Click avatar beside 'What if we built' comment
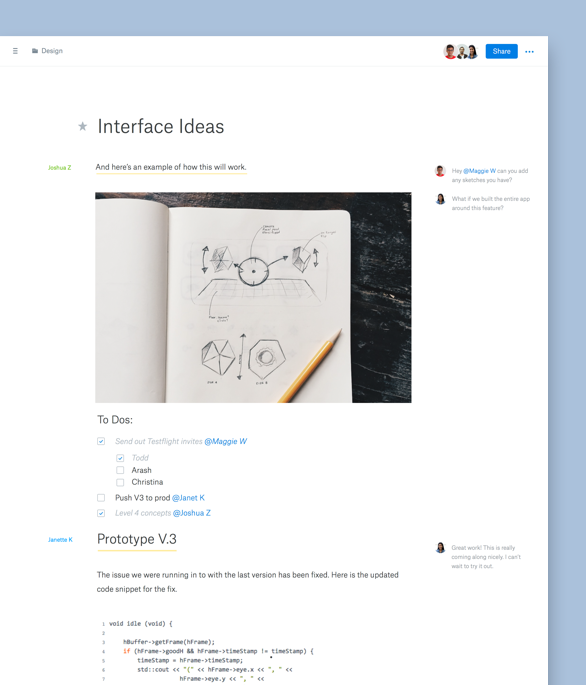 click(x=440, y=199)
